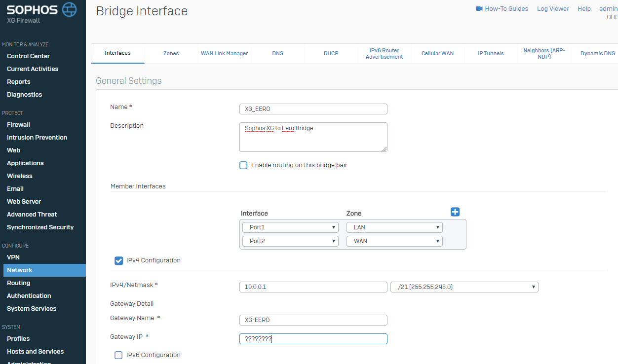Select the Cellular WAN tab

(x=437, y=53)
